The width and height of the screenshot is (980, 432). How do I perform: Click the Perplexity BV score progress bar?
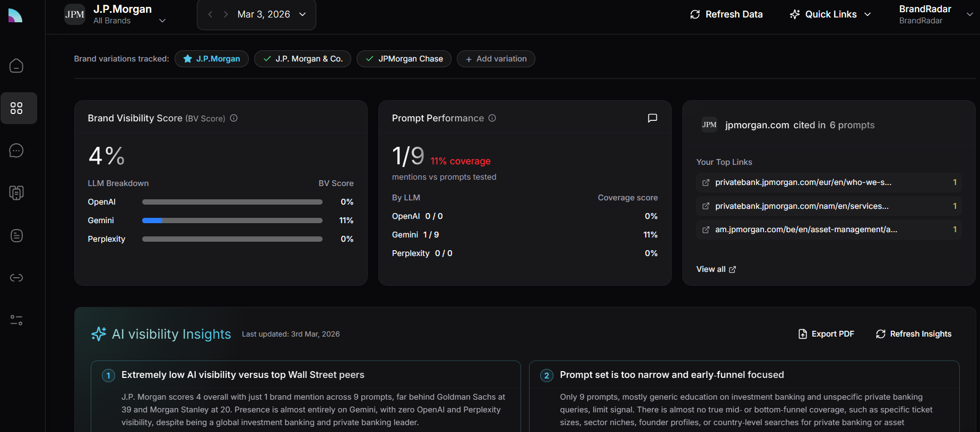232,239
